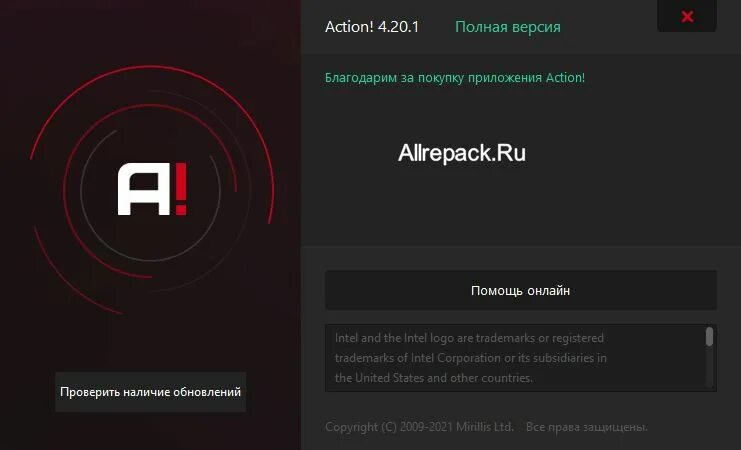
Task: Close the about window with red X
Action: pyautogui.click(x=687, y=17)
